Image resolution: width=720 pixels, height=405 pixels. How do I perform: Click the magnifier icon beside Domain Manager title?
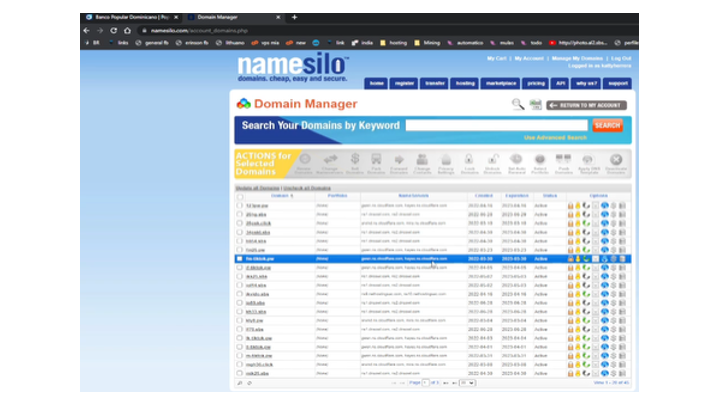click(518, 104)
